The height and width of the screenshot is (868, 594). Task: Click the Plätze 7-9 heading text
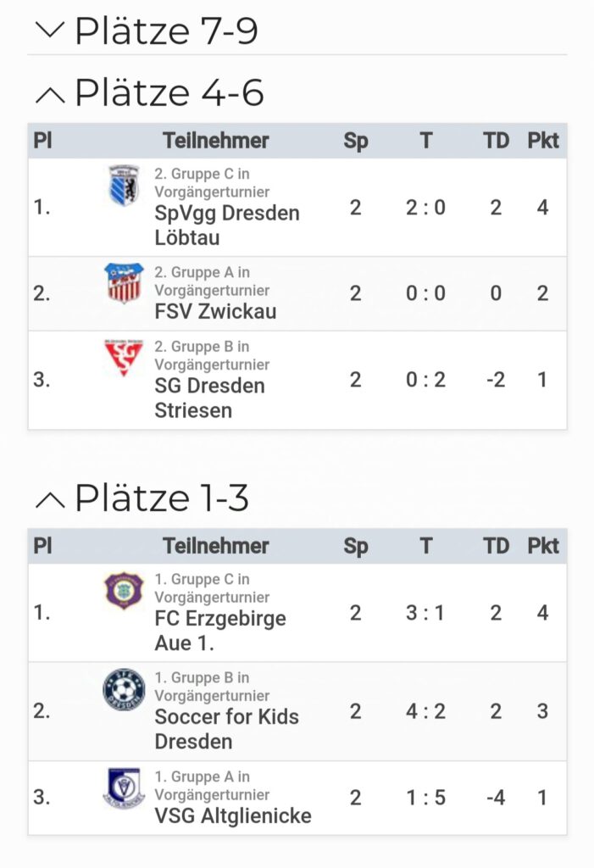pos(166,31)
